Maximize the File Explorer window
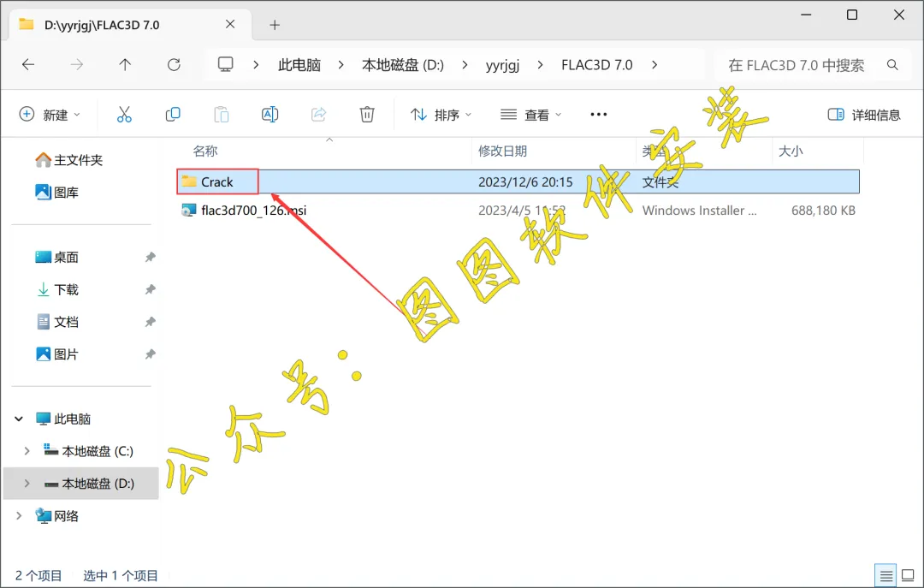 (x=852, y=15)
